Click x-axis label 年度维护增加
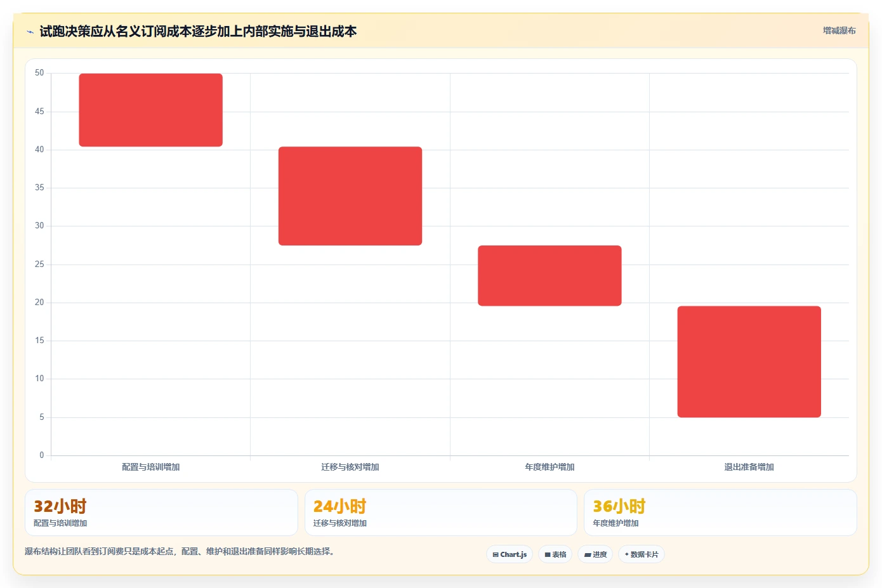This screenshot has width=882, height=588. point(550,467)
